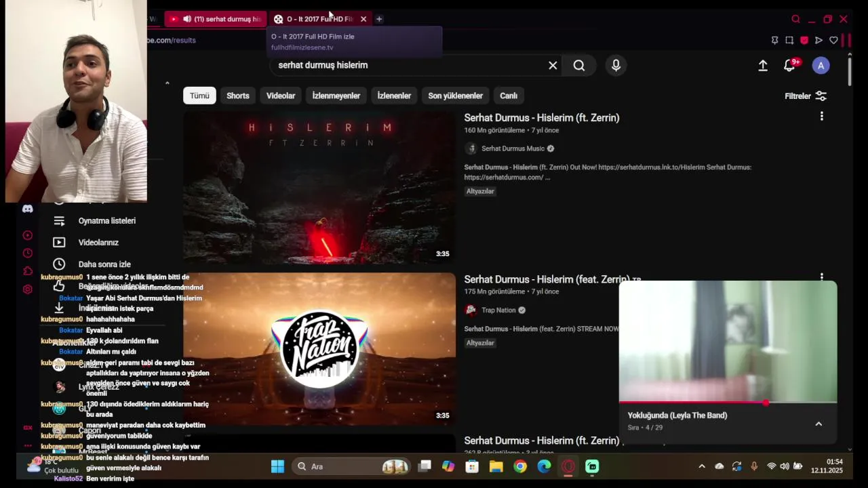
Task: Open the Task View icon in the taskbar
Action: coord(425,466)
